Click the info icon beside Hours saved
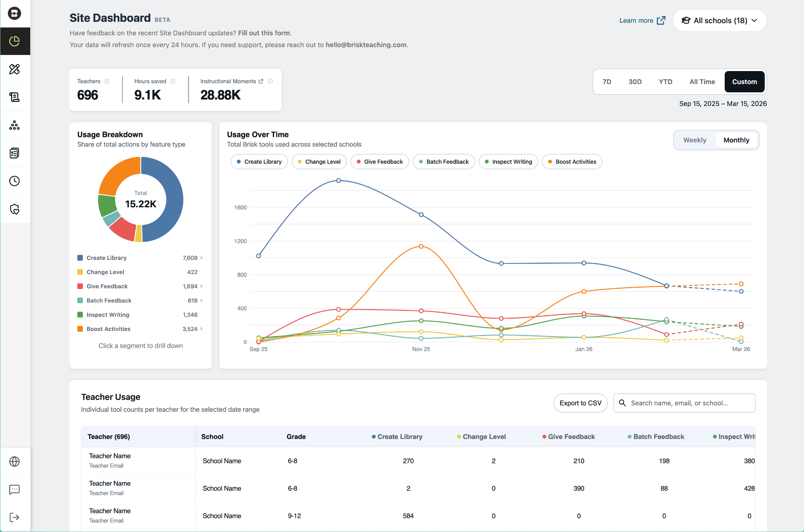Viewport: 804px width, 532px height. click(x=173, y=81)
